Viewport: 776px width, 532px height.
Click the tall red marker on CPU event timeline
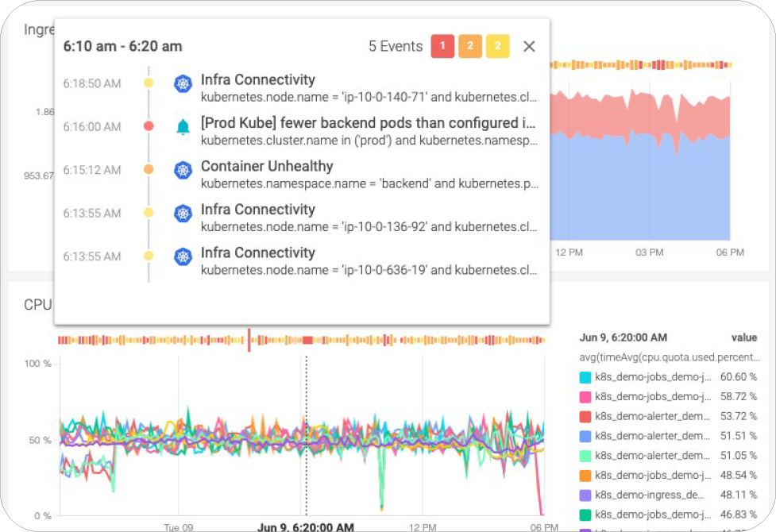249,339
